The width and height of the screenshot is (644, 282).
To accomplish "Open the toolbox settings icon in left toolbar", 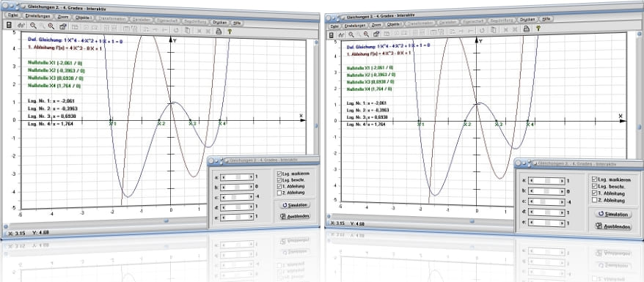I will tap(63, 26).
